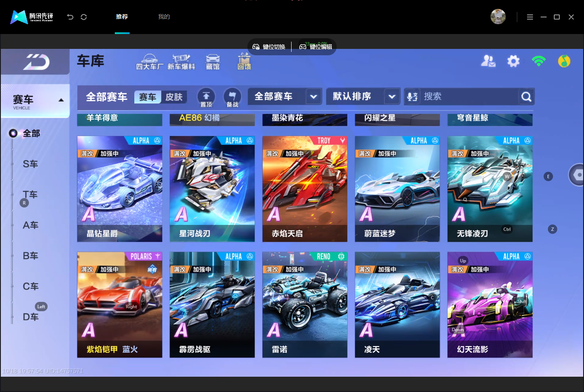Open the hamburger menu in title bar

pos(530,17)
